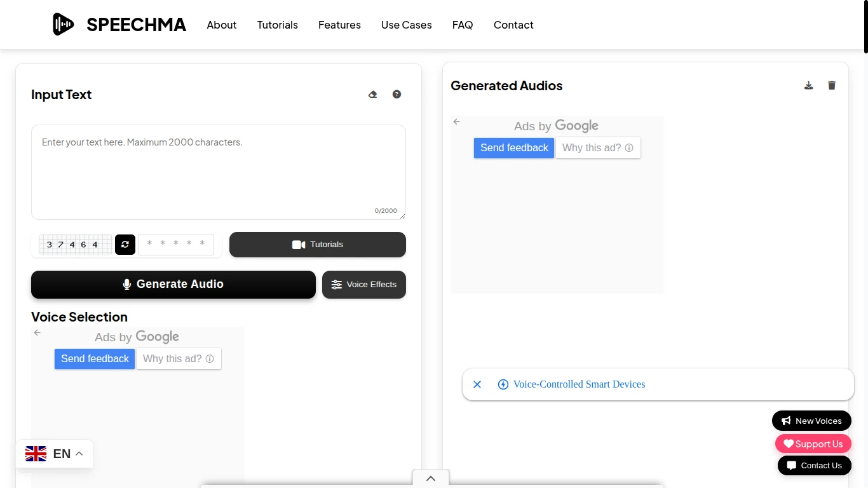Image resolution: width=868 pixels, height=488 pixels.
Task: Clear input text with eraser icon
Action: coord(373,94)
